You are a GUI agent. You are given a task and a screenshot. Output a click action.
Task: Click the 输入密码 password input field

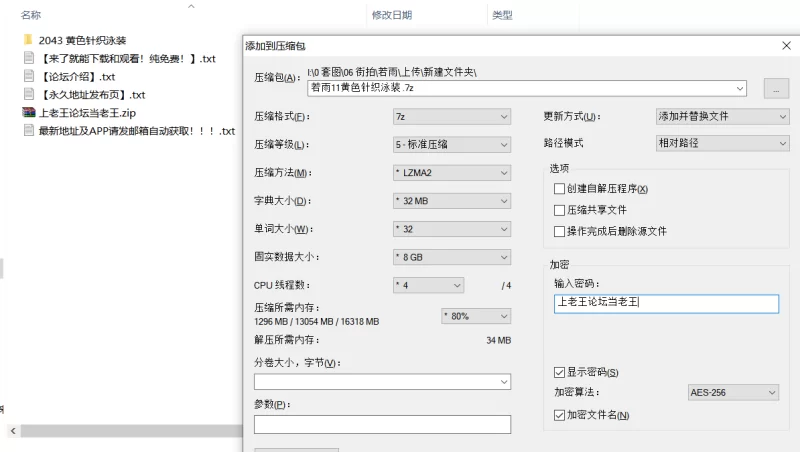pyautogui.click(x=666, y=303)
